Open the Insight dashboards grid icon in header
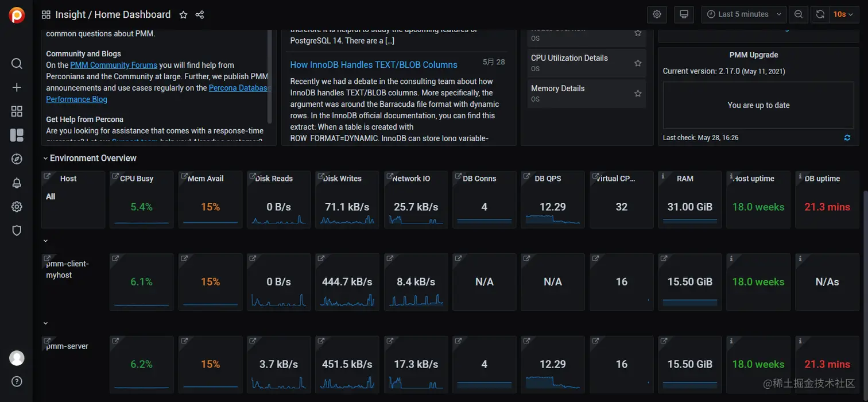The image size is (868, 402). (x=46, y=14)
